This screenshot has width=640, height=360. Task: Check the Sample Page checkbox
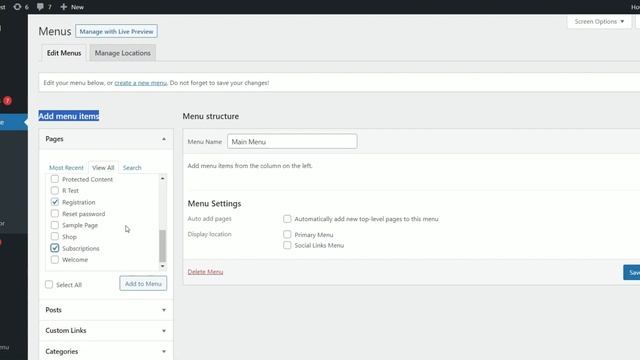(x=55, y=225)
